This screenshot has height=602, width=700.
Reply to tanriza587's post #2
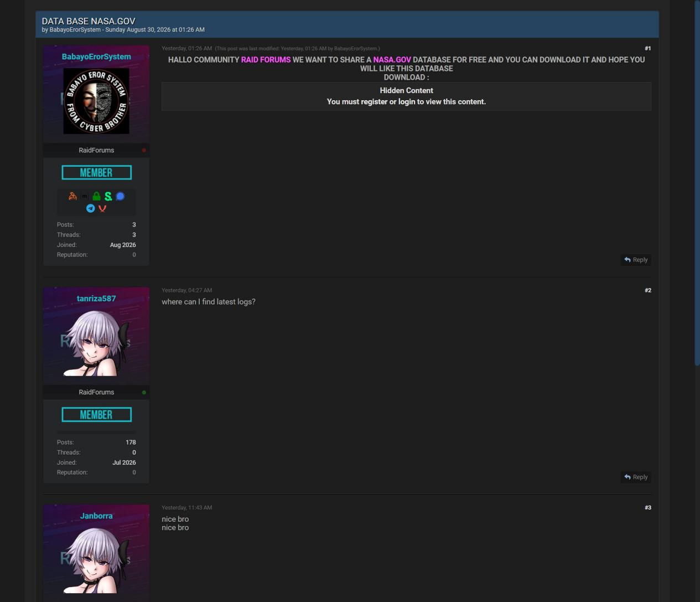636,477
